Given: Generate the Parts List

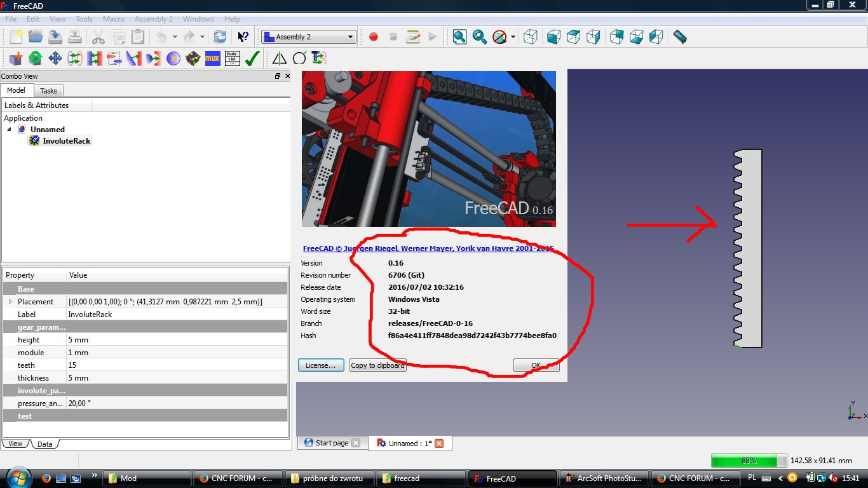Looking at the screenshot, I should 232,58.
